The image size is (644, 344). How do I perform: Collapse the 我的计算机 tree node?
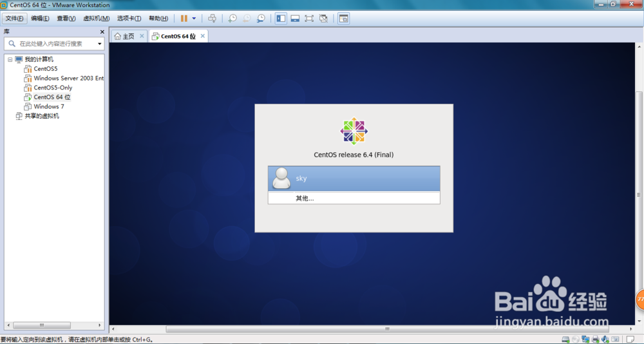(x=10, y=60)
